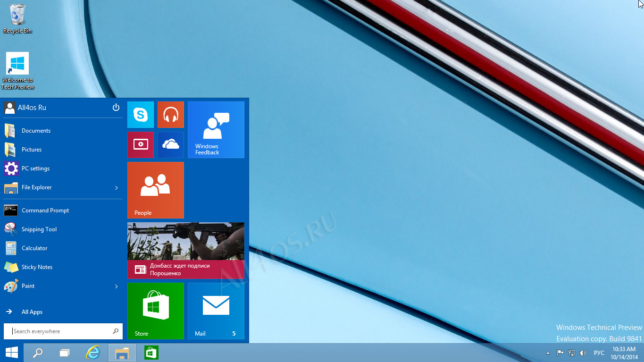Screen dimensions: 644x362
Task: Click the All4os Ru user account
Action: point(25,108)
